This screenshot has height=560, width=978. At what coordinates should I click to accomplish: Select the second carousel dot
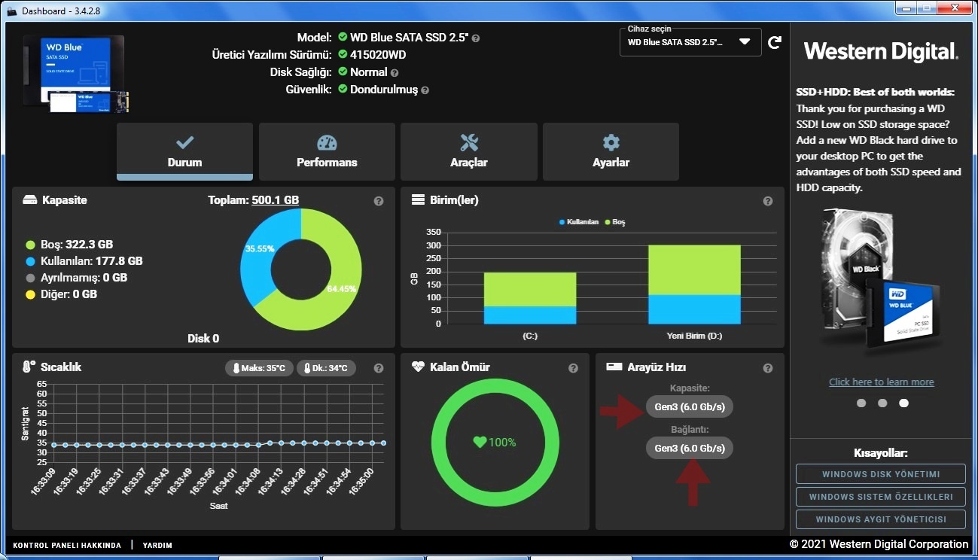point(882,403)
